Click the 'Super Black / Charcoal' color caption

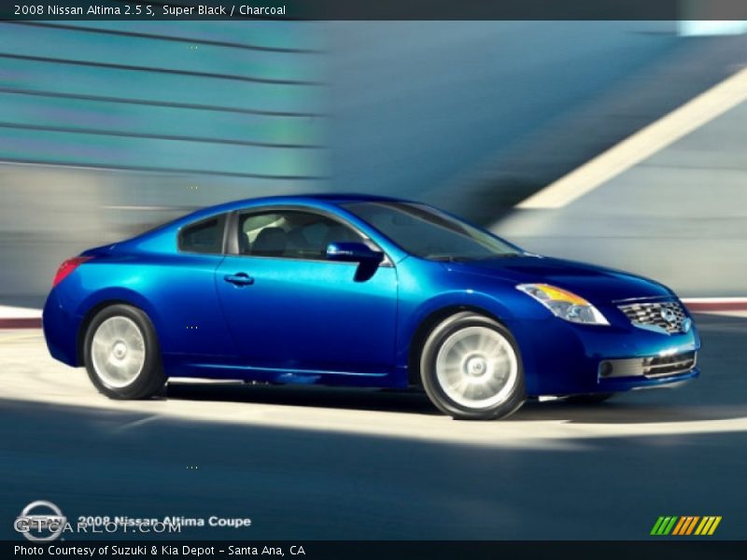coord(224,10)
